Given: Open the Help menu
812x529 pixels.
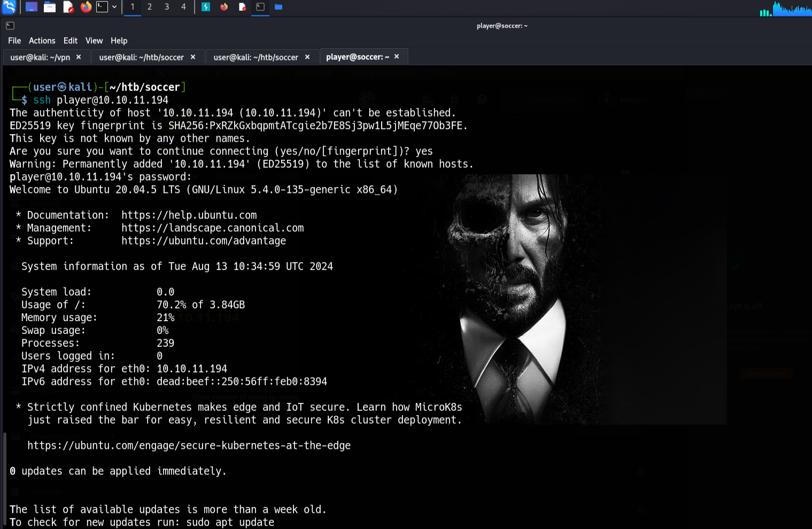Looking at the screenshot, I should pos(119,41).
